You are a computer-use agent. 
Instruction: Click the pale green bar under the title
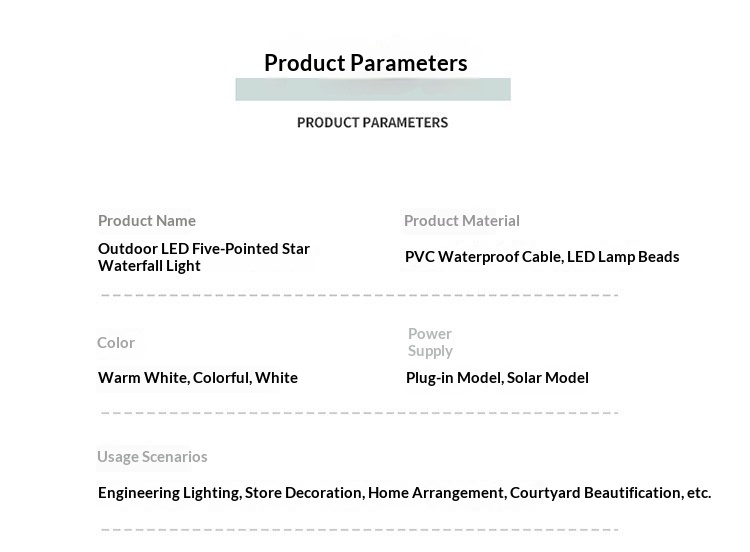pos(372,90)
